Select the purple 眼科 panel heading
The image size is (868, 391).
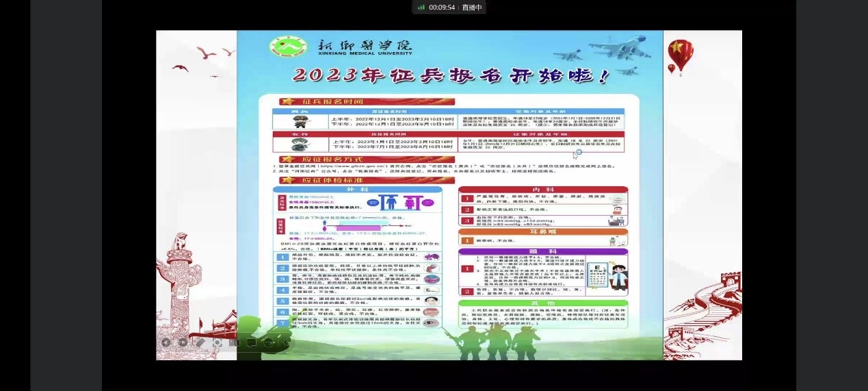coord(542,251)
